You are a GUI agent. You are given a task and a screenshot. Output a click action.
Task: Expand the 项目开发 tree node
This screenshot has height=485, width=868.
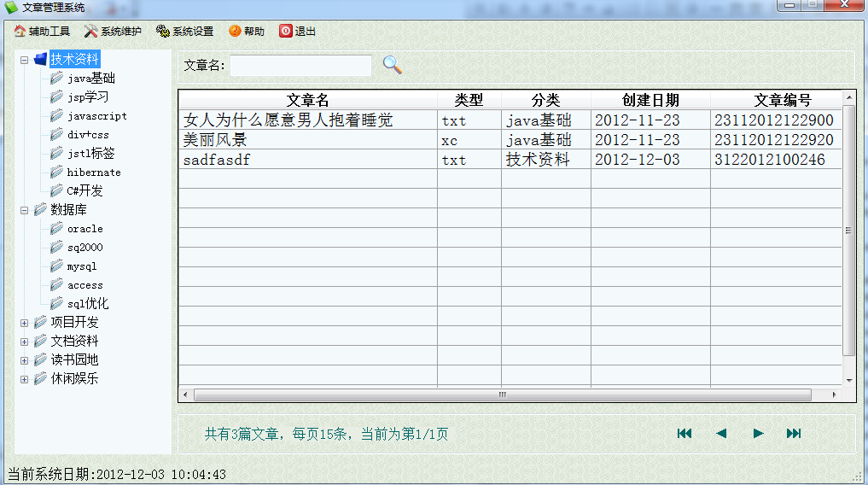pos(25,323)
